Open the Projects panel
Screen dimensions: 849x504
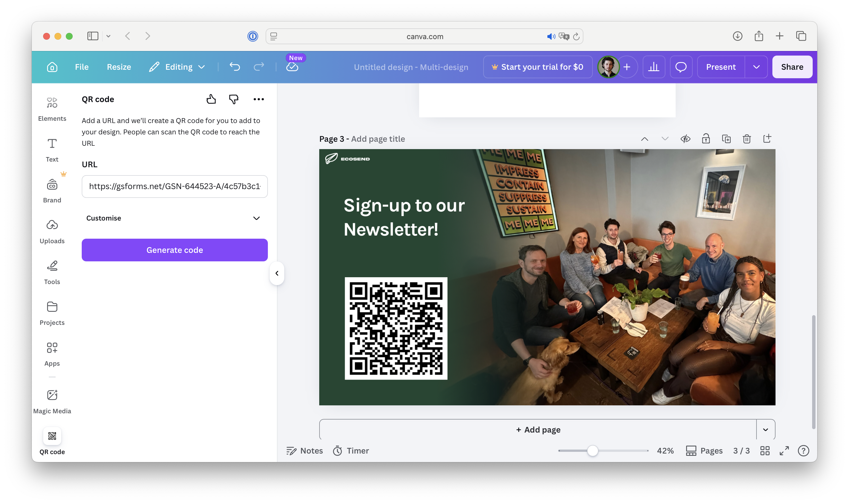click(52, 312)
